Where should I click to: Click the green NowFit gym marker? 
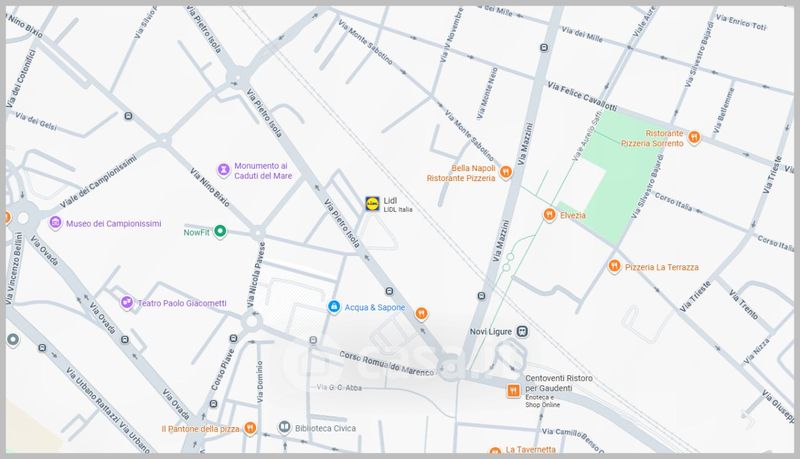coord(221,232)
